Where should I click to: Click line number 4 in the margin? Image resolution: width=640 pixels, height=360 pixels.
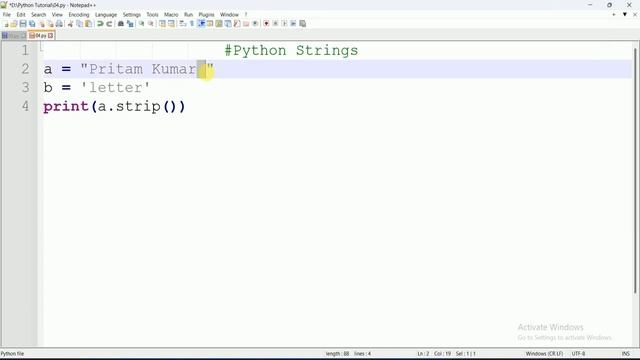tap(25, 107)
